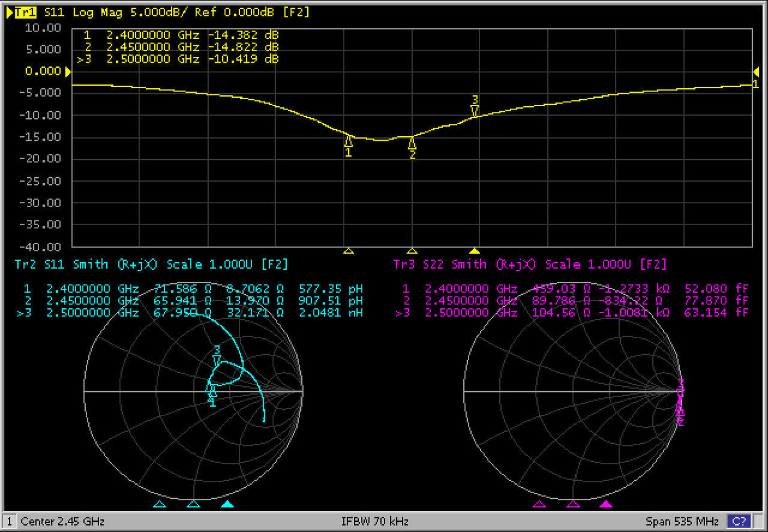Select marker 1 on the cyan S11 Smith chart
The width and height of the screenshot is (768, 532).
(x=212, y=396)
